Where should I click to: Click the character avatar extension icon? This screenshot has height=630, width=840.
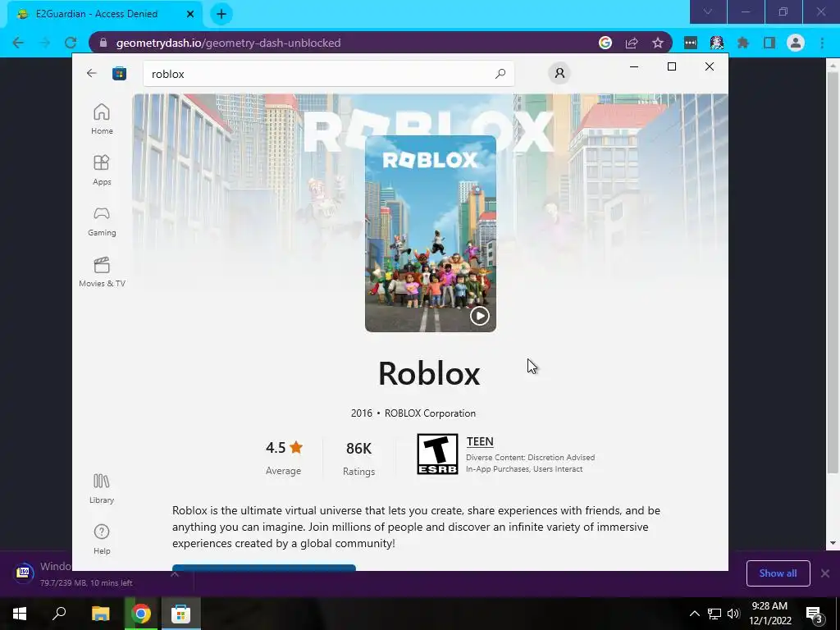point(717,43)
